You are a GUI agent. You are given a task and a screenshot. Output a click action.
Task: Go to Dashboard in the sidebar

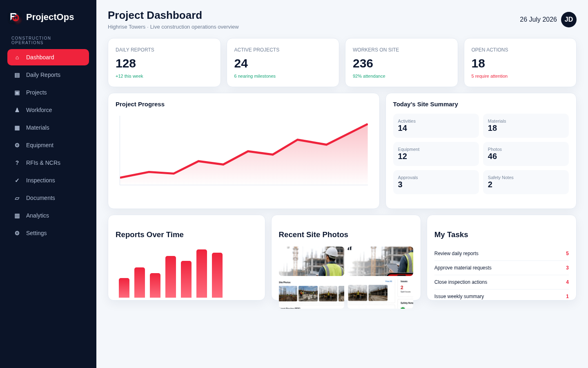click(48, 57)
